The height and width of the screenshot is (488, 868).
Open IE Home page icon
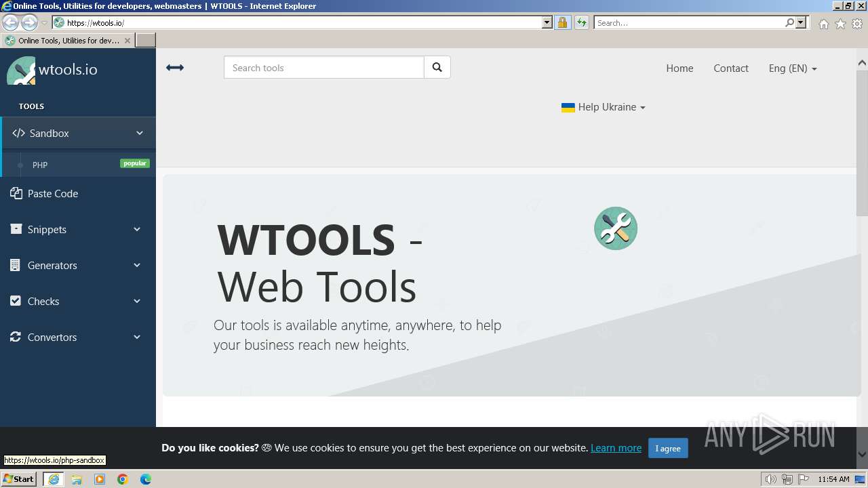tap(824, 24)
